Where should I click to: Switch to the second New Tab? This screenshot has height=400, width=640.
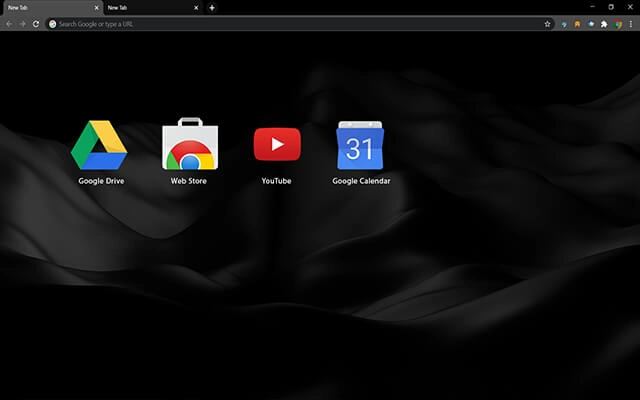point(153,8)
